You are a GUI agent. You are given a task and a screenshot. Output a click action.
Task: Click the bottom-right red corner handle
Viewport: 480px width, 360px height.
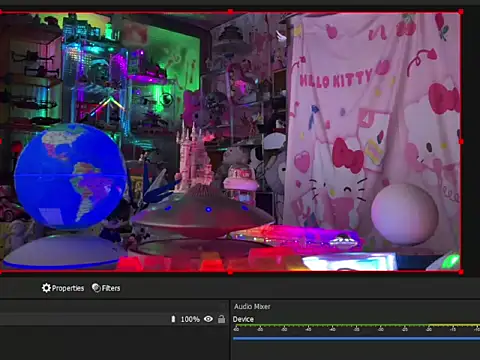461,272
